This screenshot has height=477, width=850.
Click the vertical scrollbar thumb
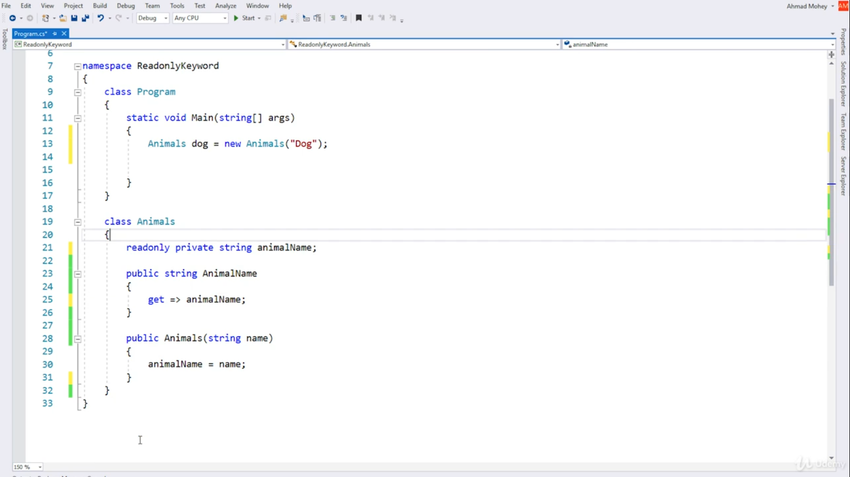[x=832, y=192]
